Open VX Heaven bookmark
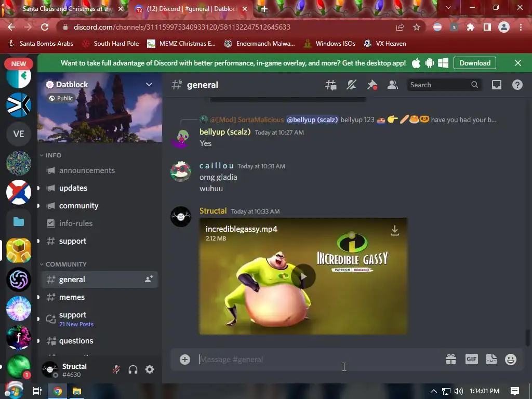 (x=385, y=44)
